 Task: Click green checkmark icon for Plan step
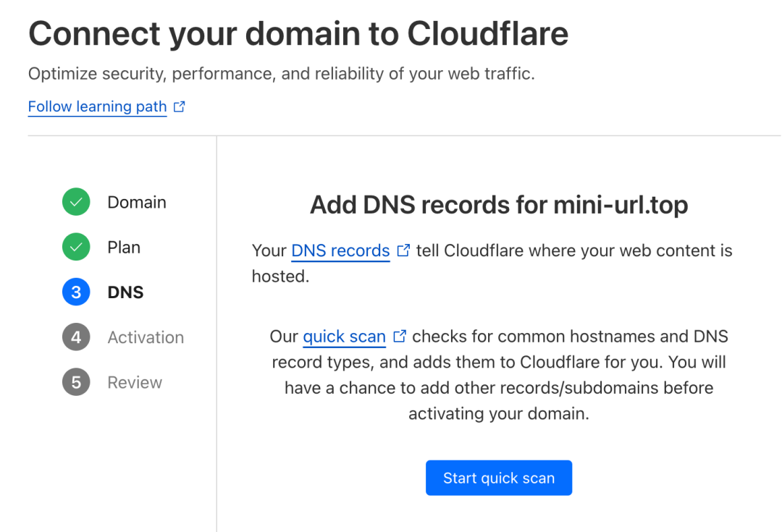pos(76,247)
